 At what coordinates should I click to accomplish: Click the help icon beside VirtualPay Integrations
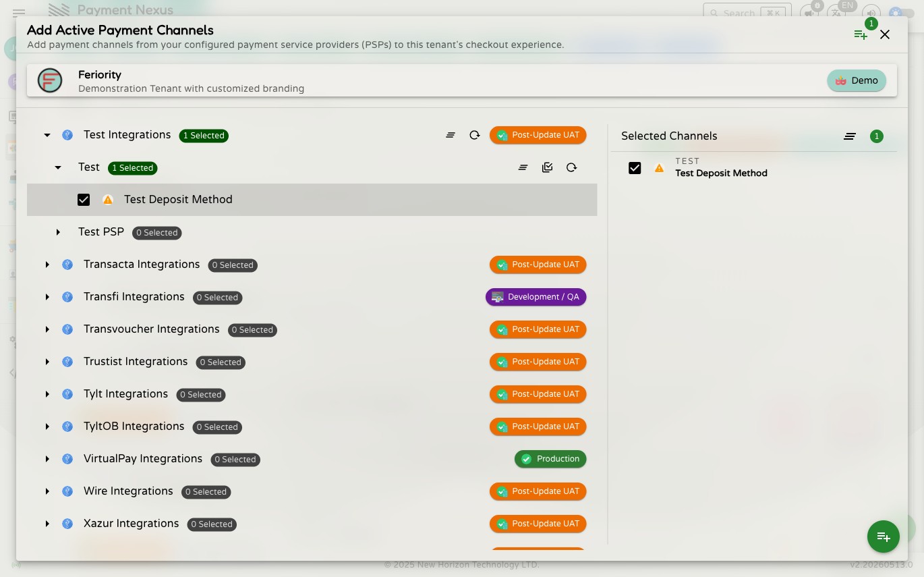[x=67, y=459]
